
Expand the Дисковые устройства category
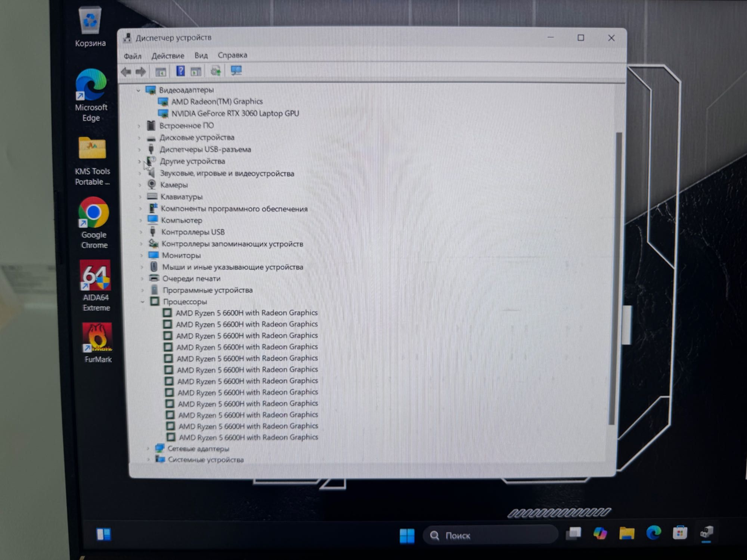point(139,138)
